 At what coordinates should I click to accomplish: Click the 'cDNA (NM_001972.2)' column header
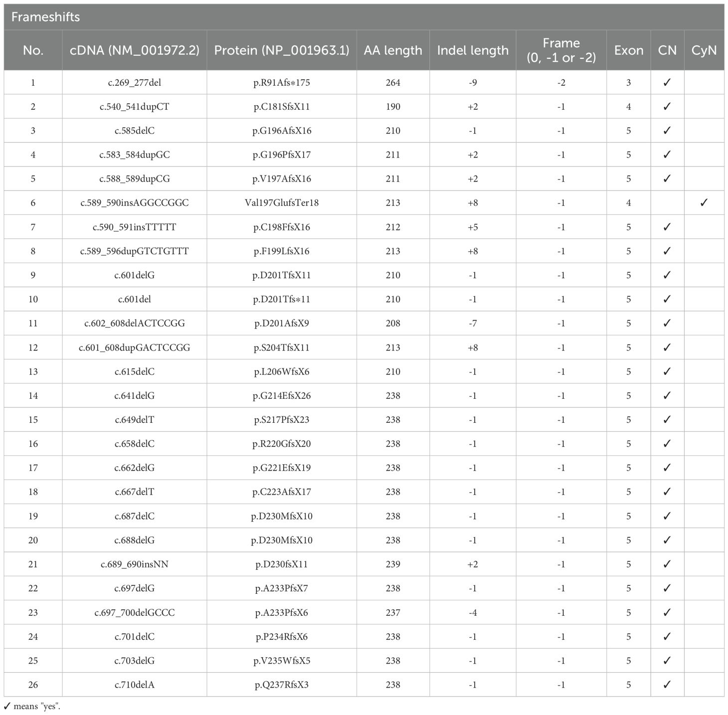[x=135, y=50]
